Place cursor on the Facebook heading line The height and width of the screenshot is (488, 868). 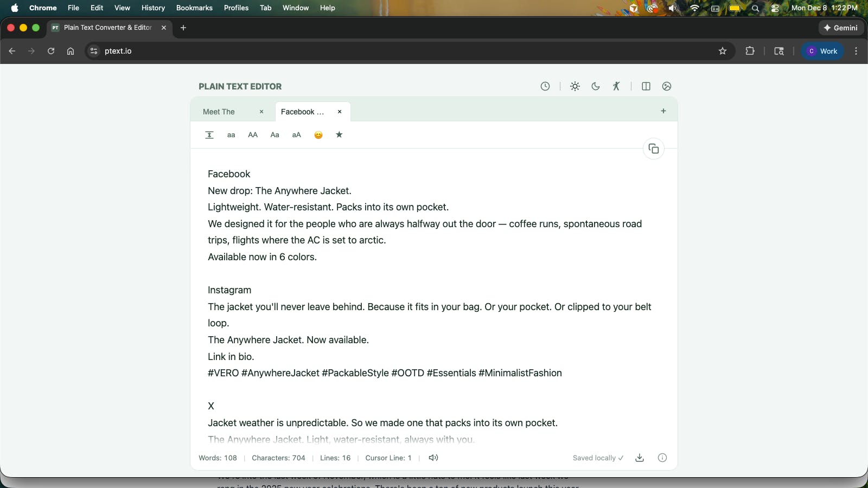point(229,174)
